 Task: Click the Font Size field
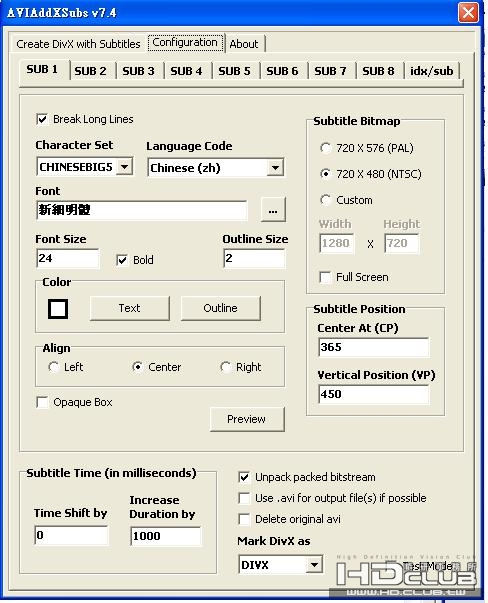[x=68, y=258]
